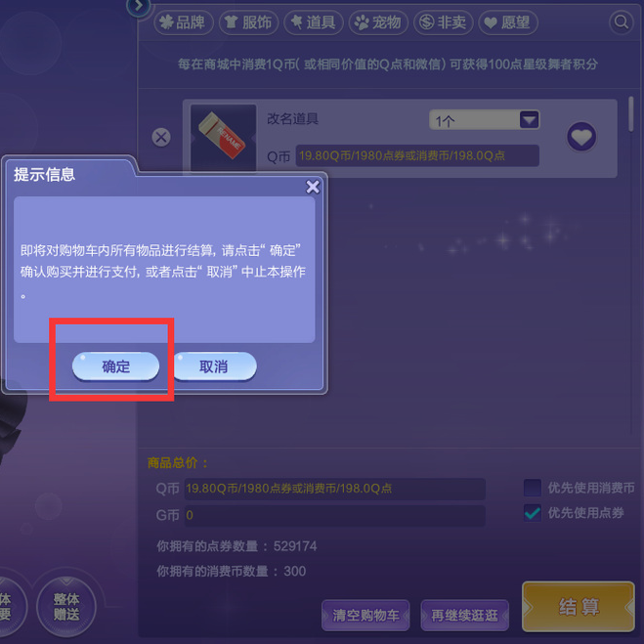This screenshot has height=644, width=644.
Task: Open the search magnifier icon
Action: coord(621,21)
